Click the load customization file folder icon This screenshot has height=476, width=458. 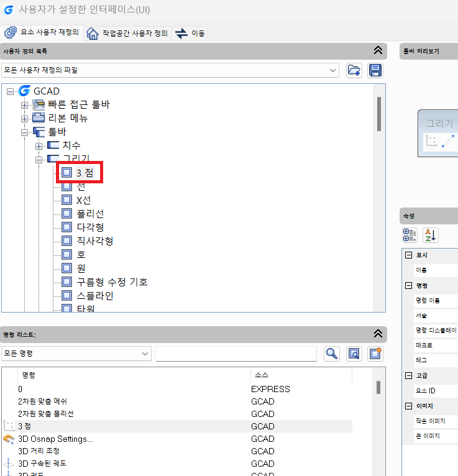tap(354, 70)
